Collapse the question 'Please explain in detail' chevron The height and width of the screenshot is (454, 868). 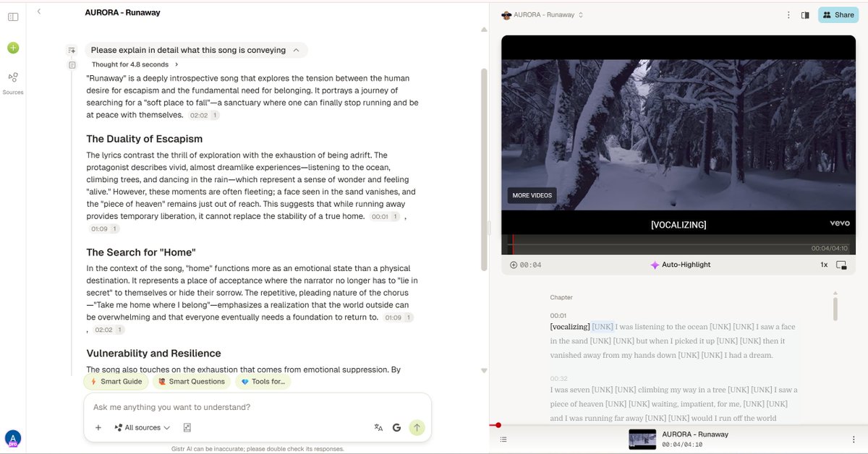click(296, 51)
